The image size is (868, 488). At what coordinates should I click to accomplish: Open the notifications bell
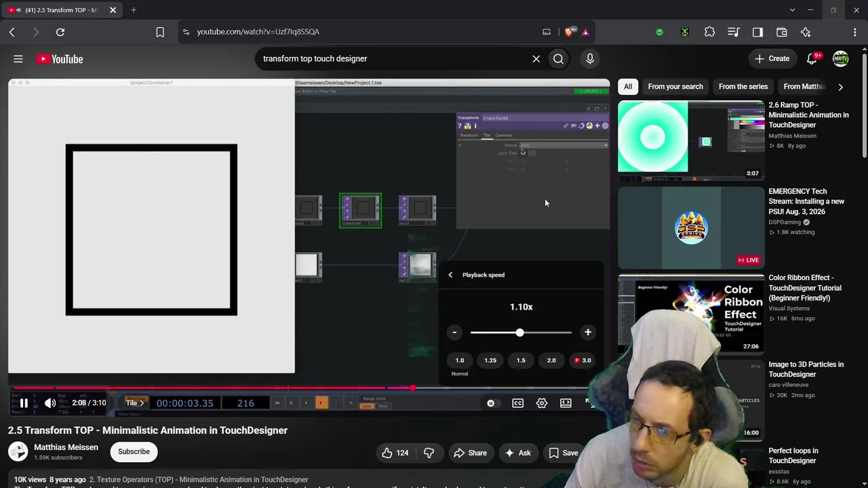pos(812,59)
